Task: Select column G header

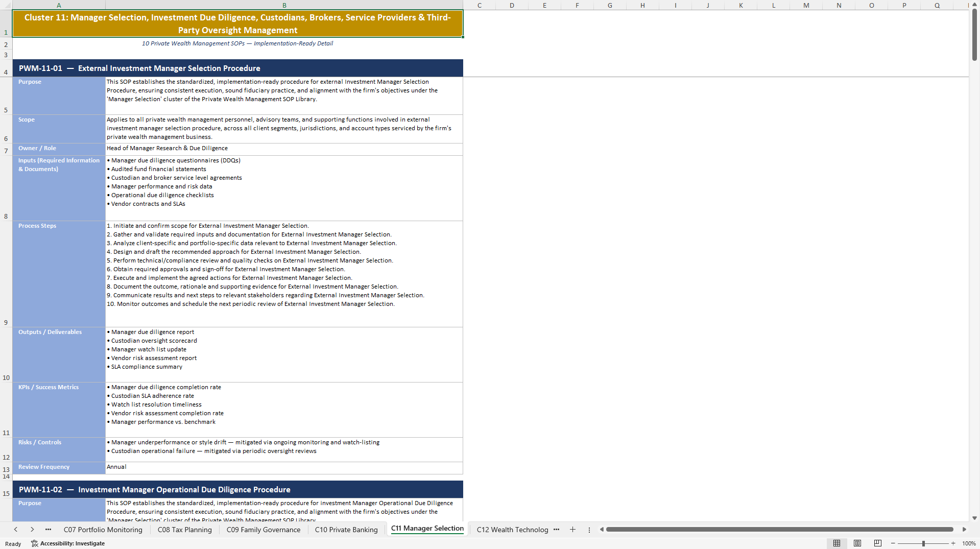Action: click(x=610, y=5)
